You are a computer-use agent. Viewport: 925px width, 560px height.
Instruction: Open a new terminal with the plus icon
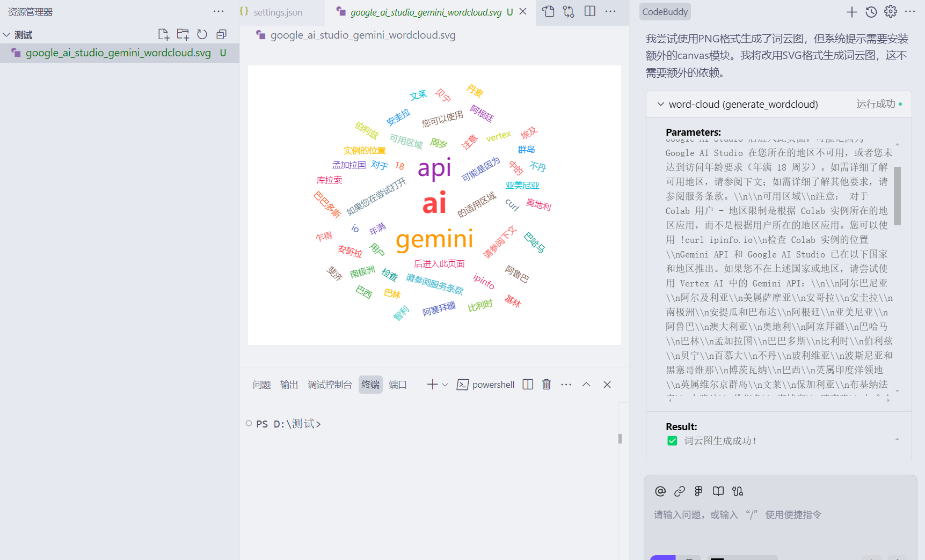(x=432, y=384)
